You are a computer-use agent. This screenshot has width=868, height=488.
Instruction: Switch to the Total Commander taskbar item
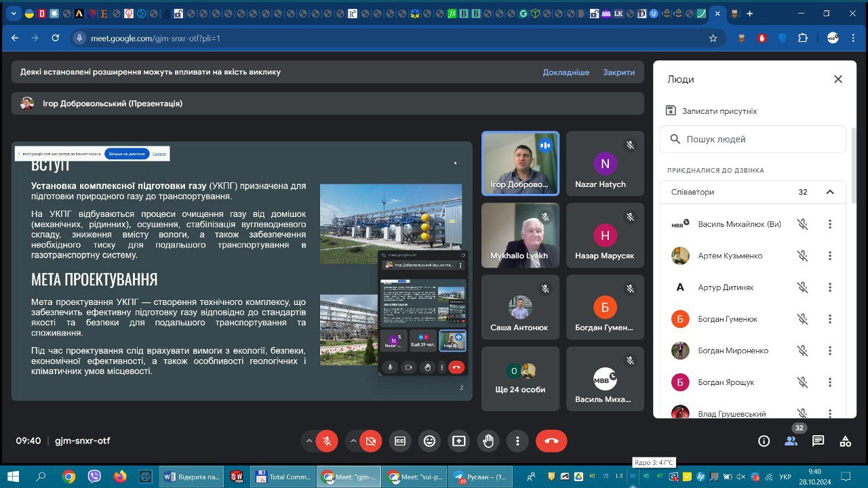click(x=283, y=476)
